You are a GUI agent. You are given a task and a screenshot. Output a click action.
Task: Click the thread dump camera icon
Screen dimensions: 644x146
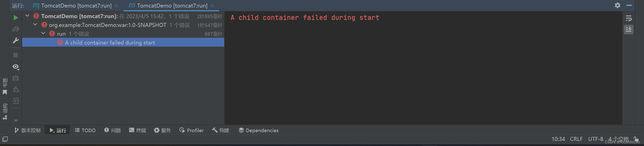[16, 78]
